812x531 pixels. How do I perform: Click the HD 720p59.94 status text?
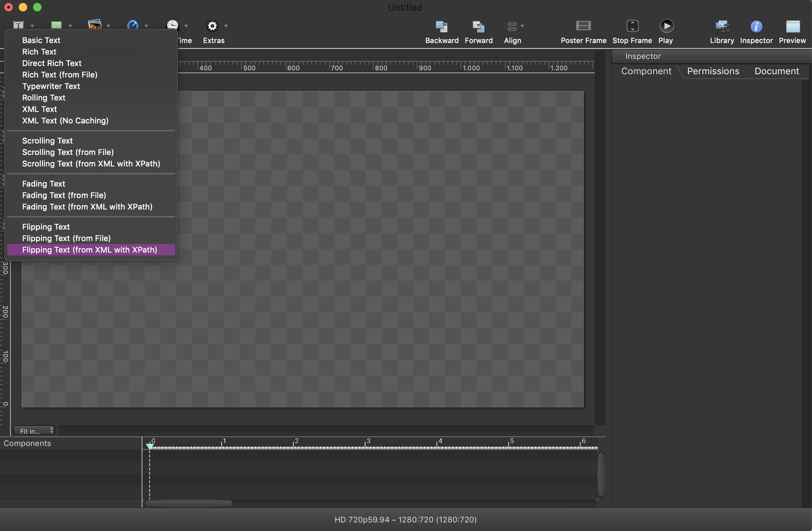click(406, 520)
